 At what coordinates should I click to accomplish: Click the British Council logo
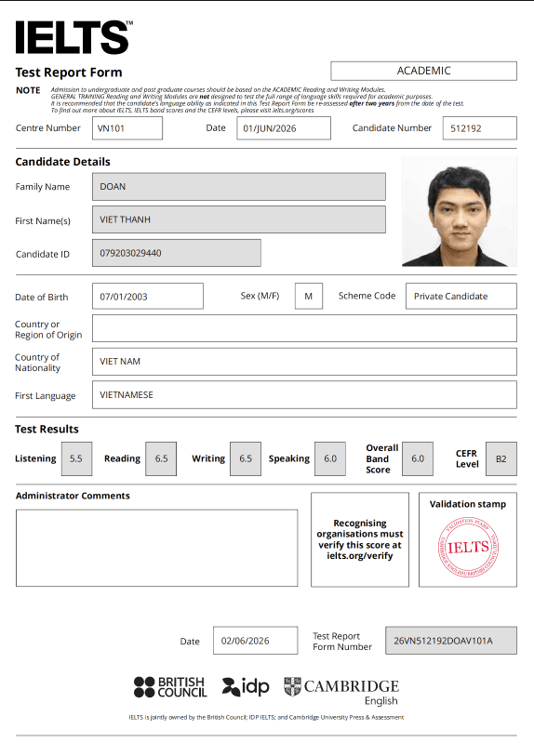[x=170, y=687]
